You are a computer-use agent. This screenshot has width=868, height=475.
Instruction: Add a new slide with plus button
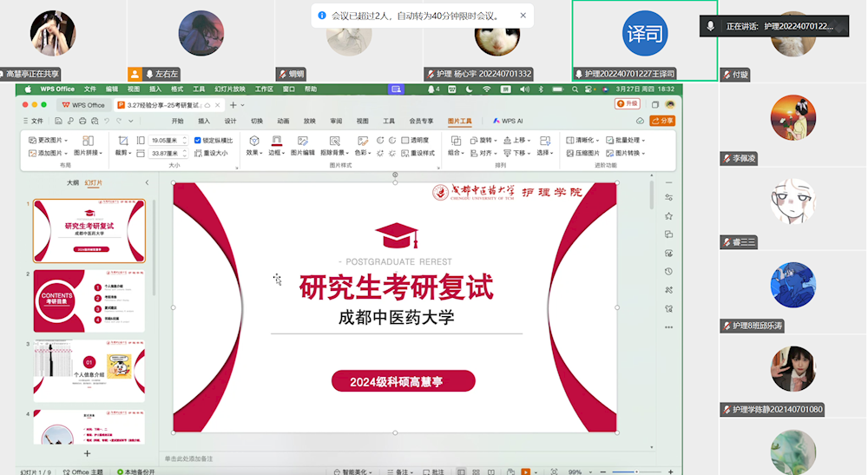point(87,453)
